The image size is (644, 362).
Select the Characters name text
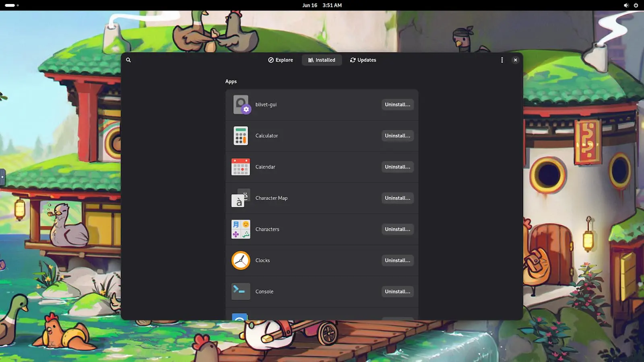pos(267,229)
